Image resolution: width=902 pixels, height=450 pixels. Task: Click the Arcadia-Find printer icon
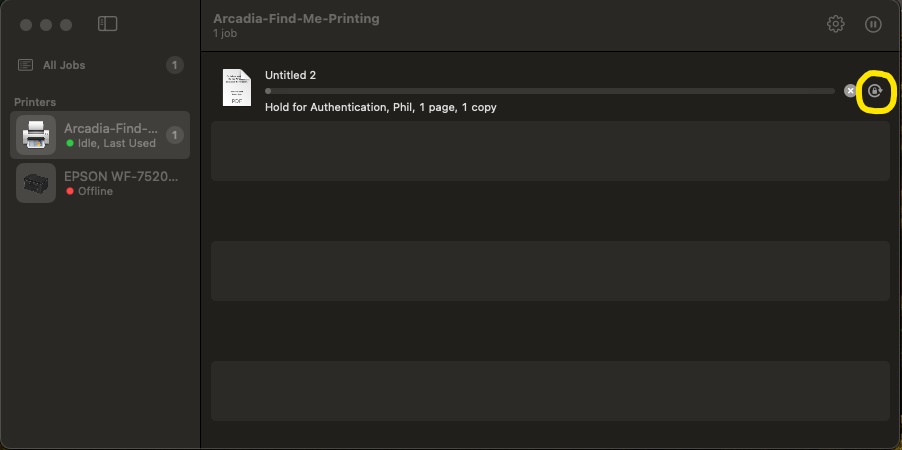(37, 135)
